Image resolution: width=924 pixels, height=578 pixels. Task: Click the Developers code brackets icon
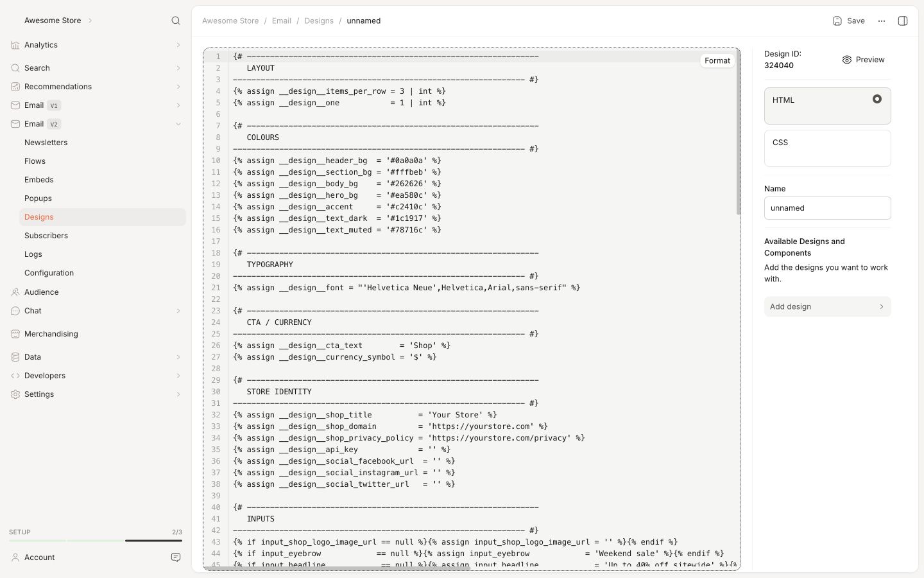point(15,376)
